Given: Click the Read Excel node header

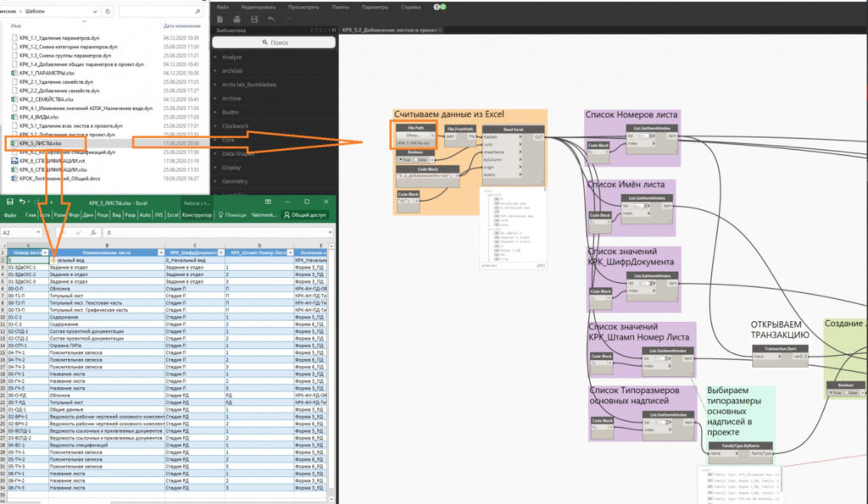Looking at the screenshot, I should 513,130.
